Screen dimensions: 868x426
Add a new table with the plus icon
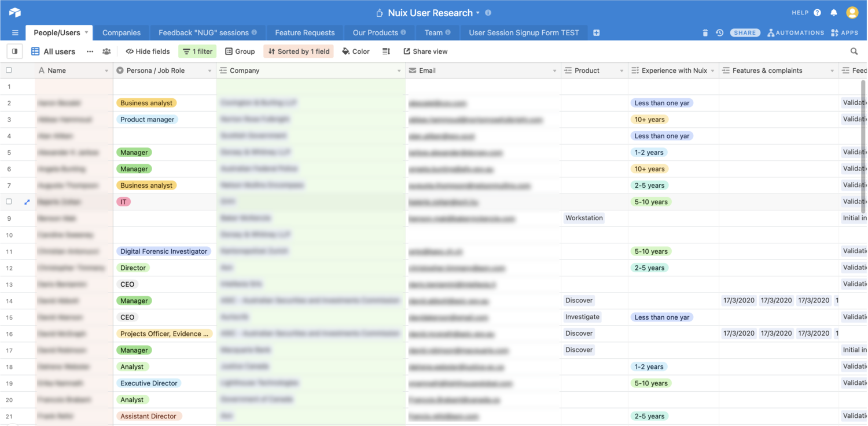tap(597, 33)
